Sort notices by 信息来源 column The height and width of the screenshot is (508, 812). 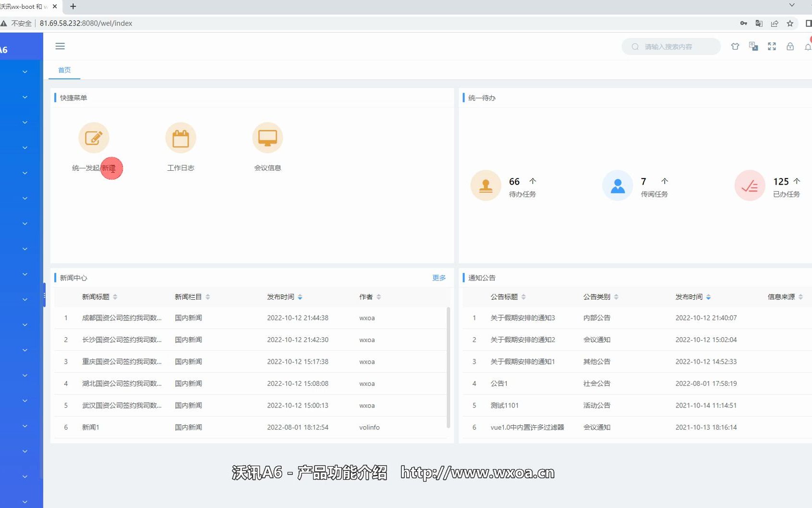pos(801,297)
